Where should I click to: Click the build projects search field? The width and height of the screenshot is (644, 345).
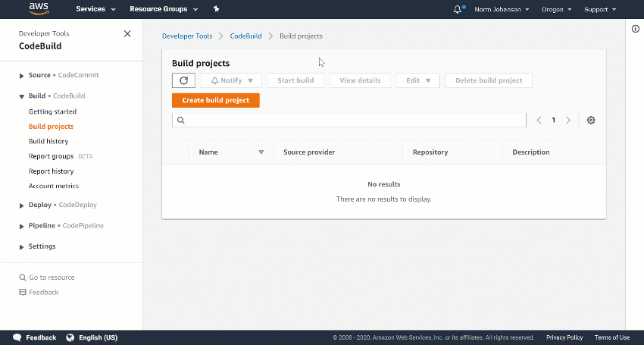click(349, 120)
